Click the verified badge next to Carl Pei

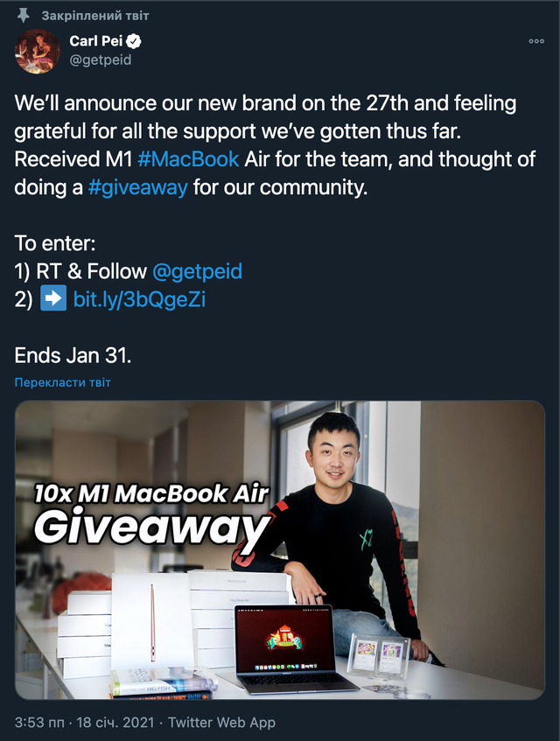(x=134, y=41)
